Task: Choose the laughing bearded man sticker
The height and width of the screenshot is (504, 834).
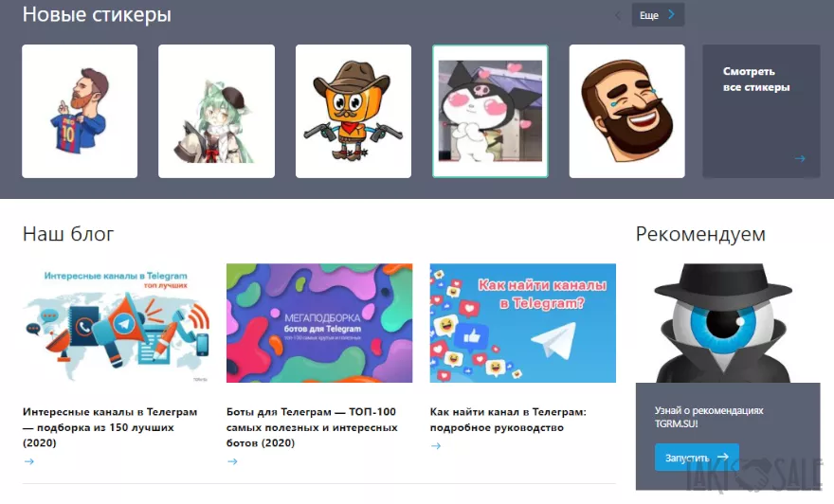Action: pyautogui.click(x=626, y=111)
